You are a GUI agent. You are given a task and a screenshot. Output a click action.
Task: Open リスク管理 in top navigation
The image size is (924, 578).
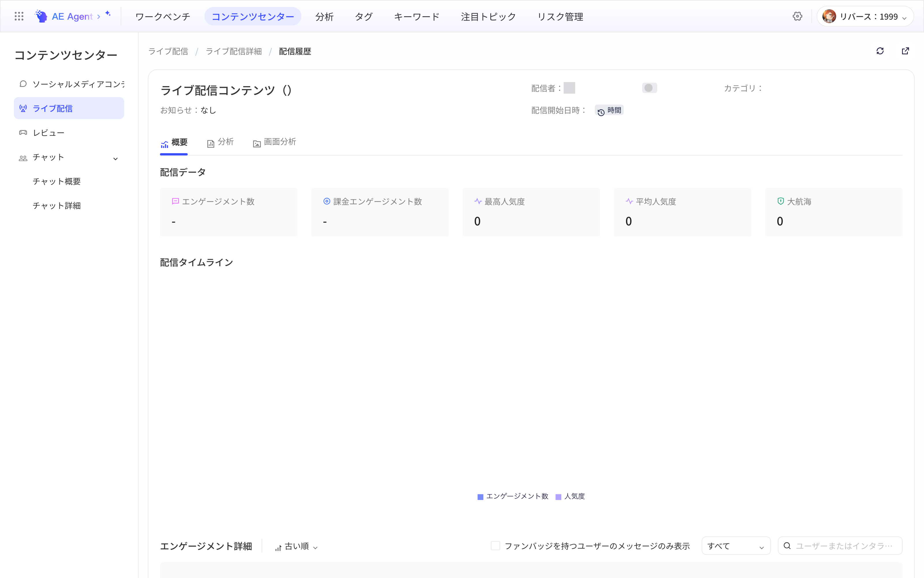(560, 16)
